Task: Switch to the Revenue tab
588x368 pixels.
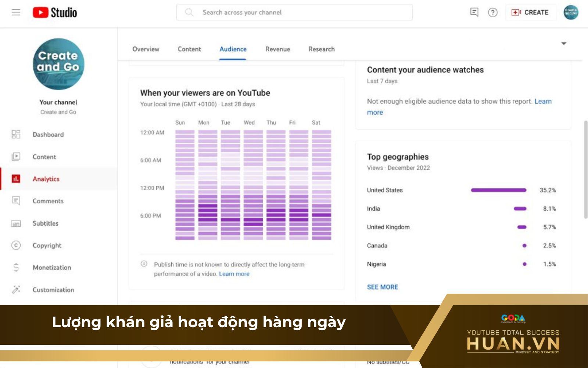Action: tap(278, 49)
